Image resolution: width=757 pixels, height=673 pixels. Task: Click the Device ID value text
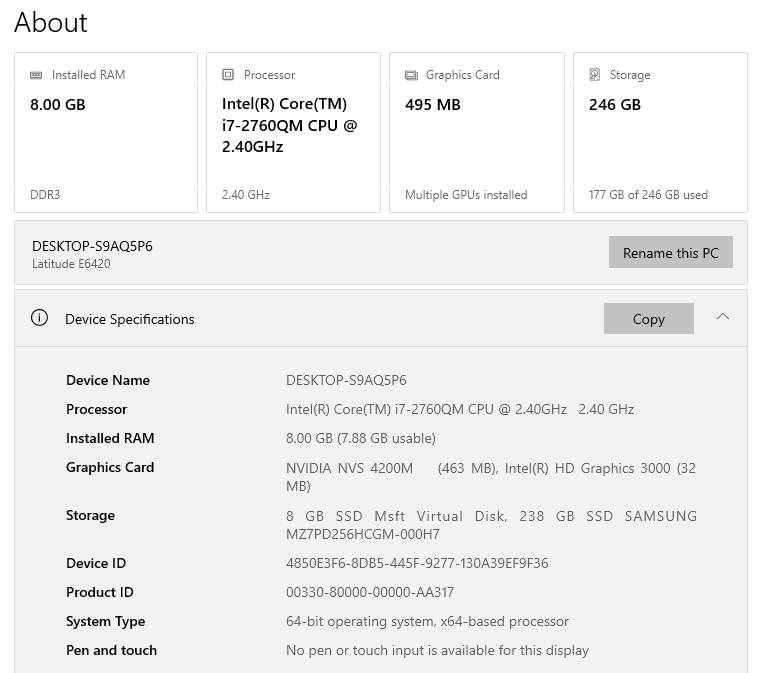click(x=417, y=563)
